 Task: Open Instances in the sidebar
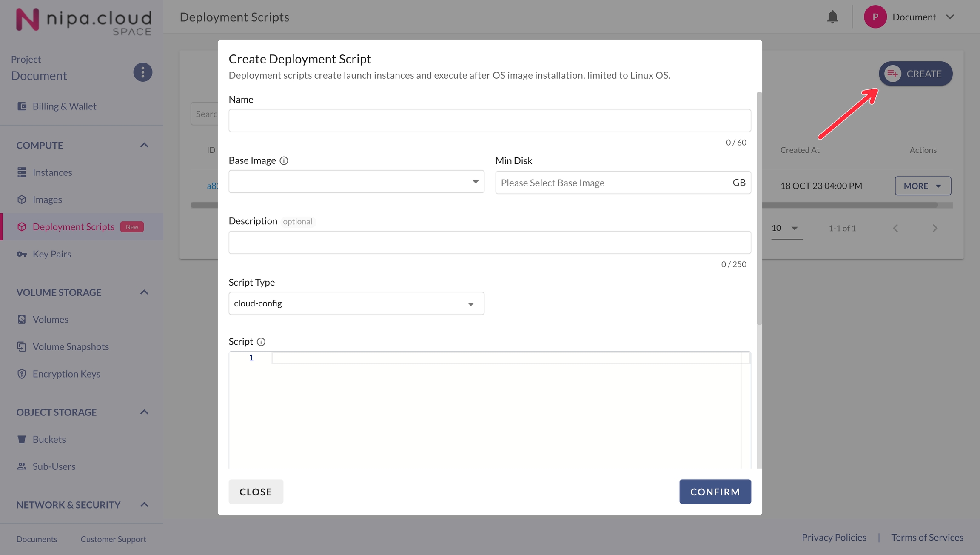point(52,172)
